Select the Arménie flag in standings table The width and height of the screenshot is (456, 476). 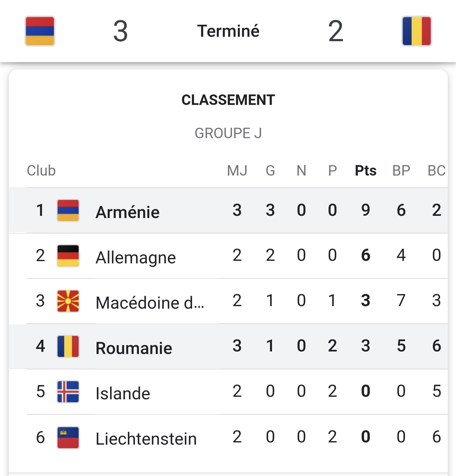tap(68, 210)
